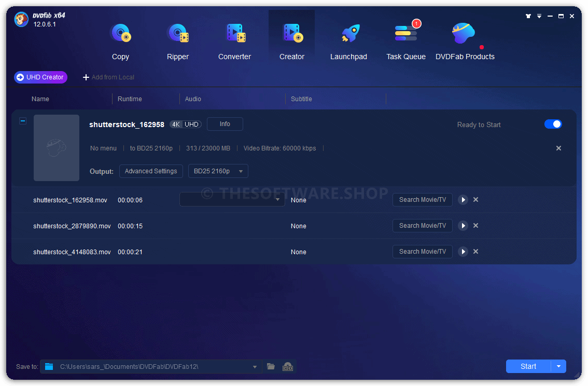Remove shutterstock_4148083.mov from the list

tap(476, 251)
